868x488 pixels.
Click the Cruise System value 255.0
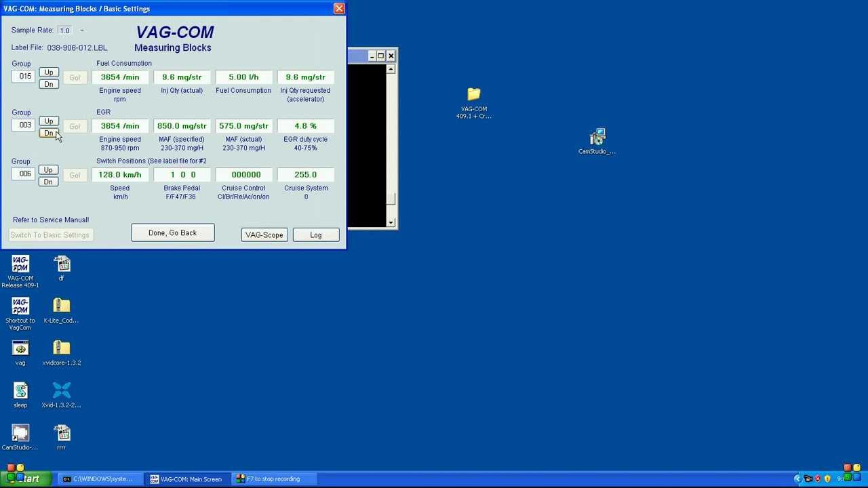305,175
